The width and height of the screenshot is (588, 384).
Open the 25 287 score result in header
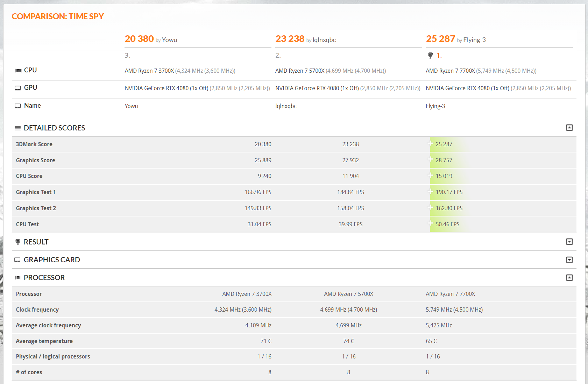(440, 39)
